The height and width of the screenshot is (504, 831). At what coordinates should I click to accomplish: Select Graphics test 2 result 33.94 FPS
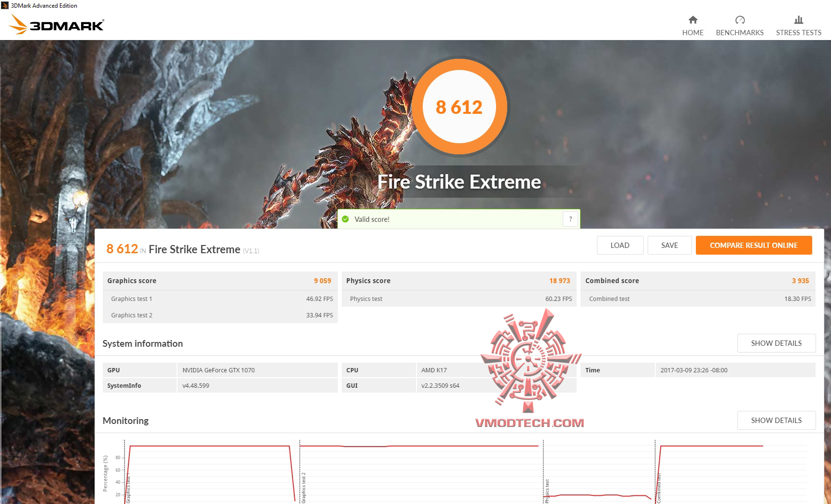click(x=319, y=315)
